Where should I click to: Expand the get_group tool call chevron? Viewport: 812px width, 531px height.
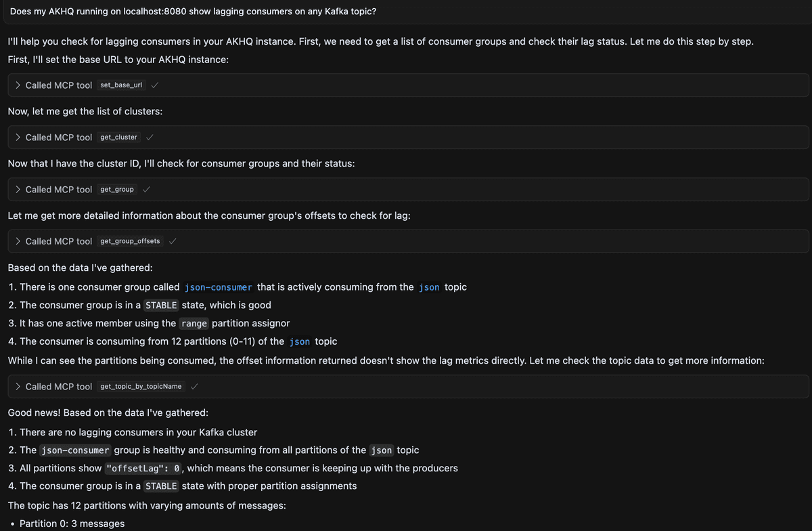18,190
